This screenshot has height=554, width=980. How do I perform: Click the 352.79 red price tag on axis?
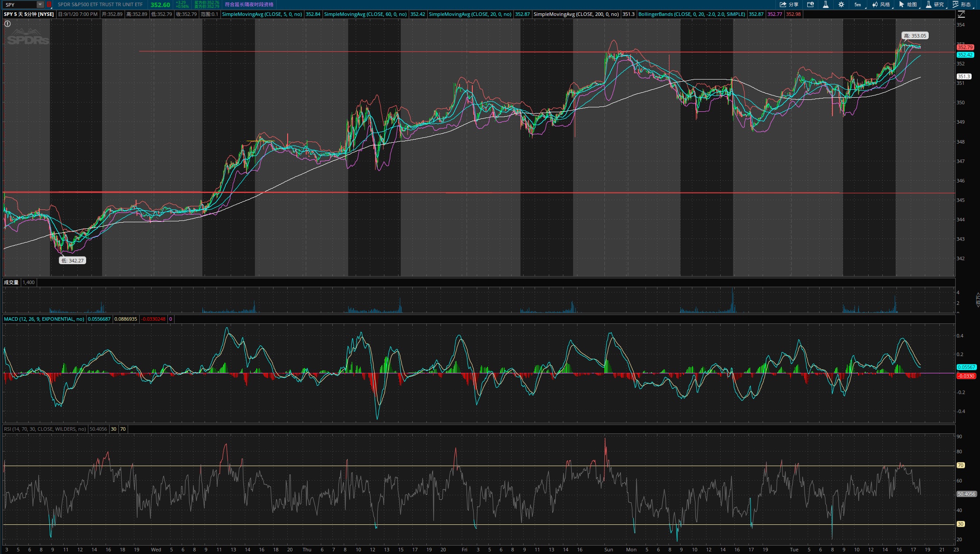(x=965, y=47)
